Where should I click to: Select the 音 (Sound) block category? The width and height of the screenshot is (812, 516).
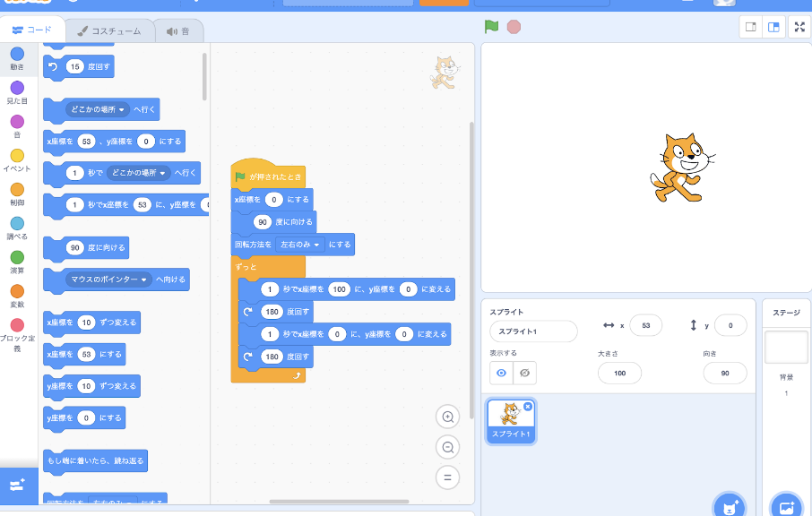pyautogui.click(x=17, y=127)
